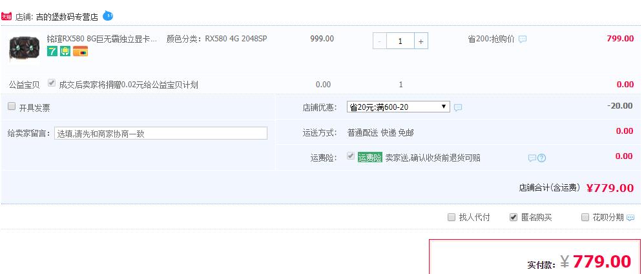
Task: Click store name 吉的堡数码专营店
Action: 67,17
